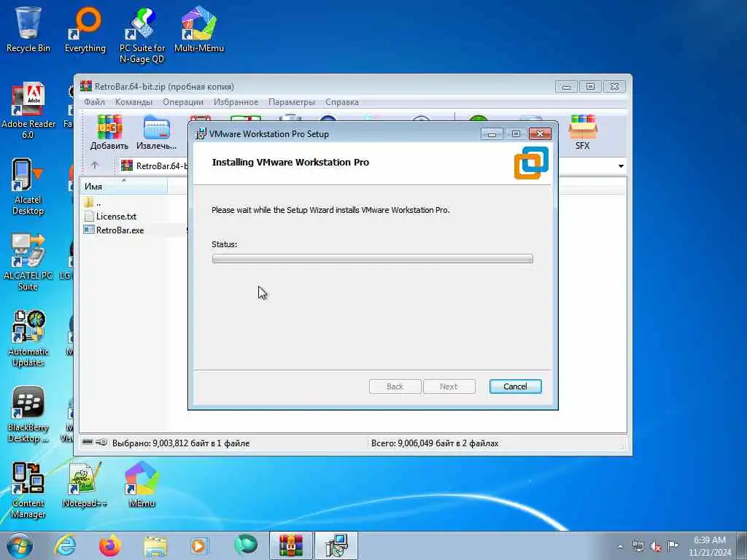
Task: Open the Избранное menu in WinRAR
Action: [236, 102]
